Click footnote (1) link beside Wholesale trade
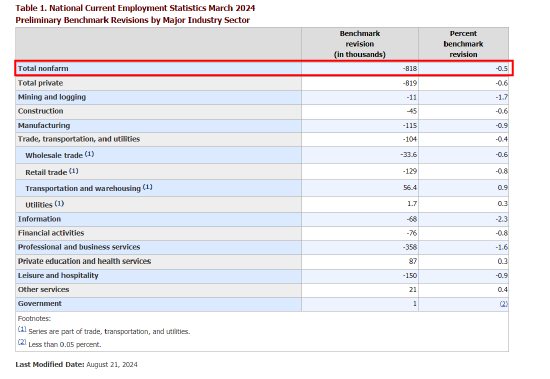 [x=89, y=154]
